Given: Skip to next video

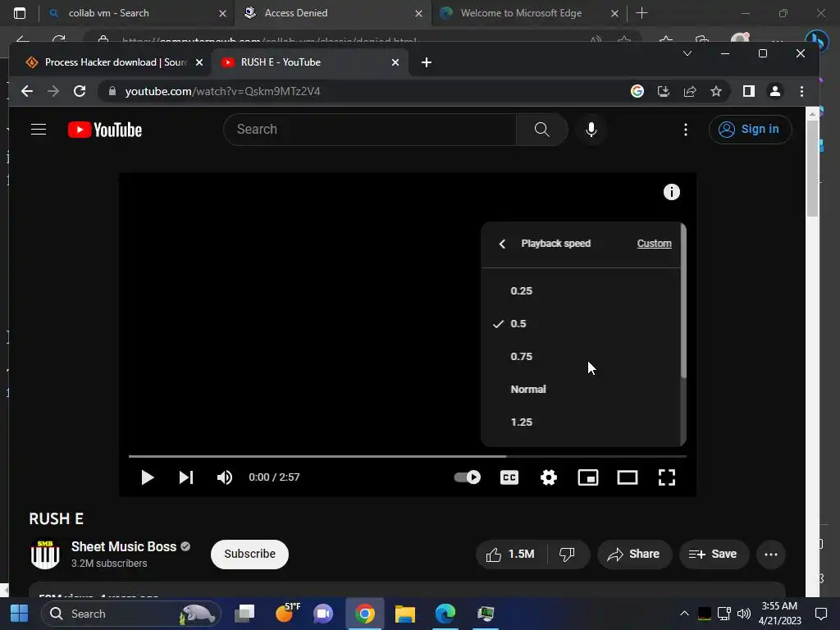Looking at the screenshot, I should coord(186,477).
